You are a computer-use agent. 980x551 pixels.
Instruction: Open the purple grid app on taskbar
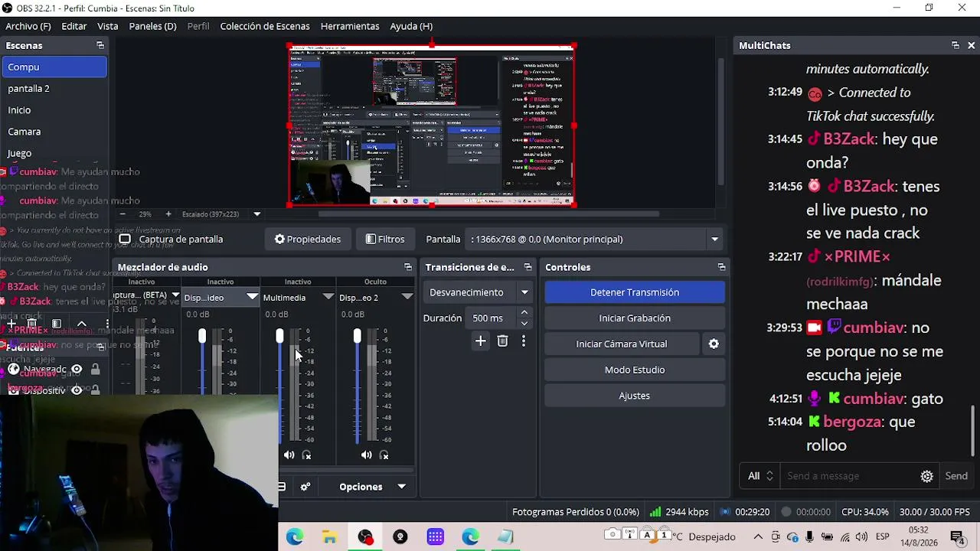click(x=436, y=537)
